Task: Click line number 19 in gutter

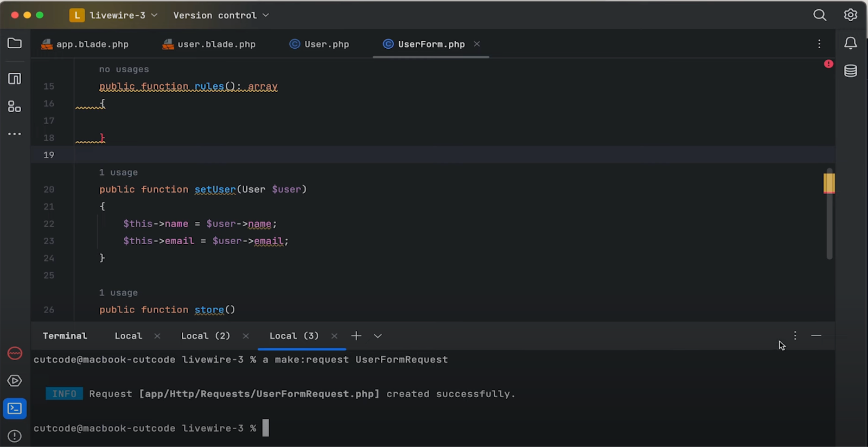Action: point(49,155)
